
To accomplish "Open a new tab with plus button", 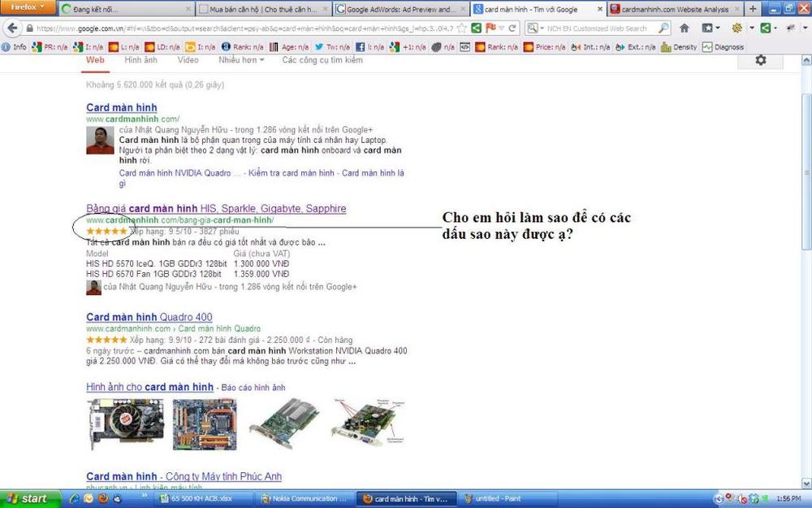I will [753, 9].
